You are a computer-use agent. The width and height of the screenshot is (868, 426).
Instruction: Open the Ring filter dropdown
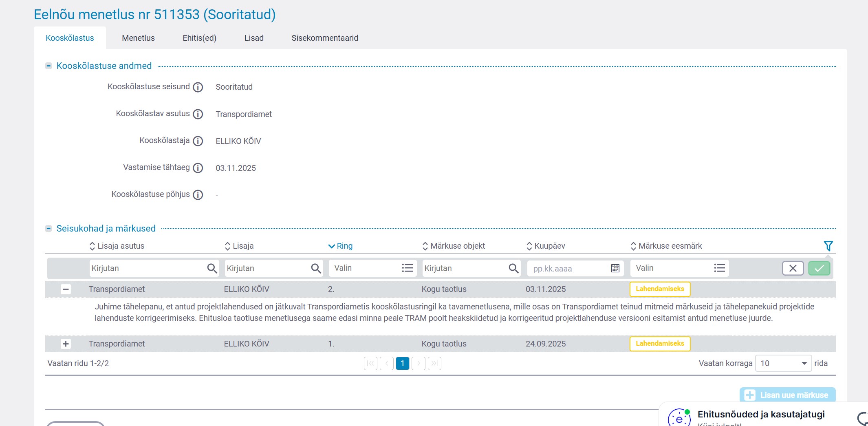(372, 268)
